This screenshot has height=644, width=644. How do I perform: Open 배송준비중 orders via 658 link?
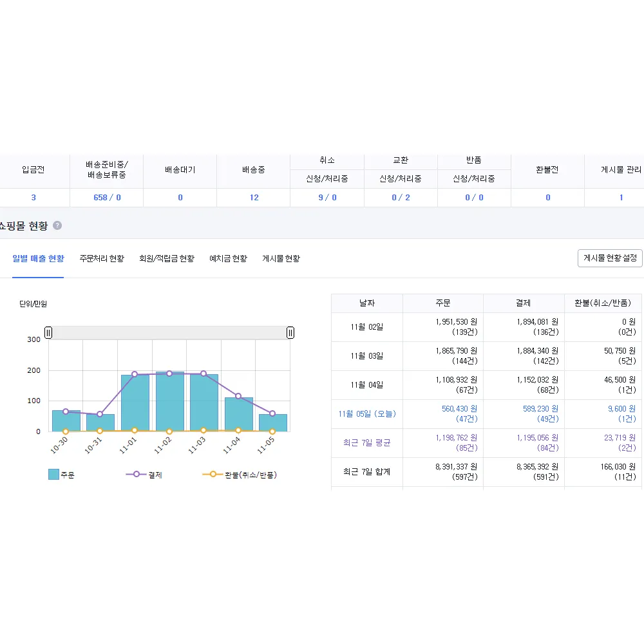(100, 198)
